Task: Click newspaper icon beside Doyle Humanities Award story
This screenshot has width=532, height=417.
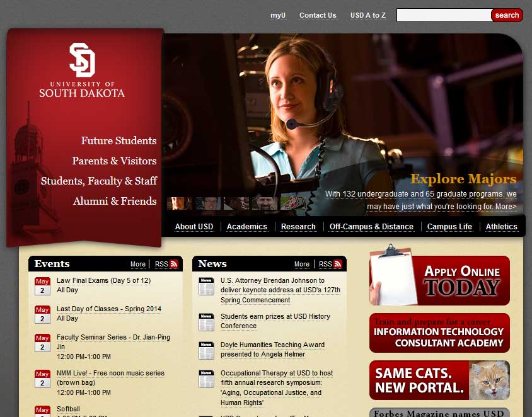Action: tap(206, 350)
